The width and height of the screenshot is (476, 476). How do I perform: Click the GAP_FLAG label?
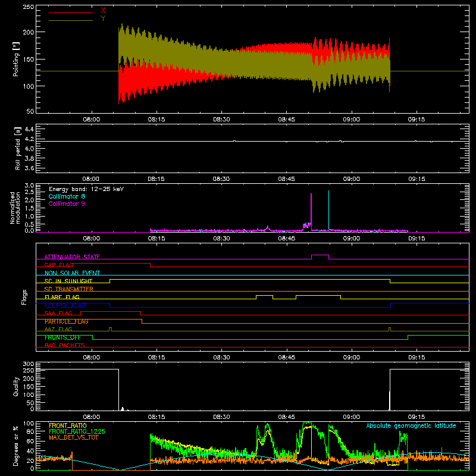coord(58,265)
